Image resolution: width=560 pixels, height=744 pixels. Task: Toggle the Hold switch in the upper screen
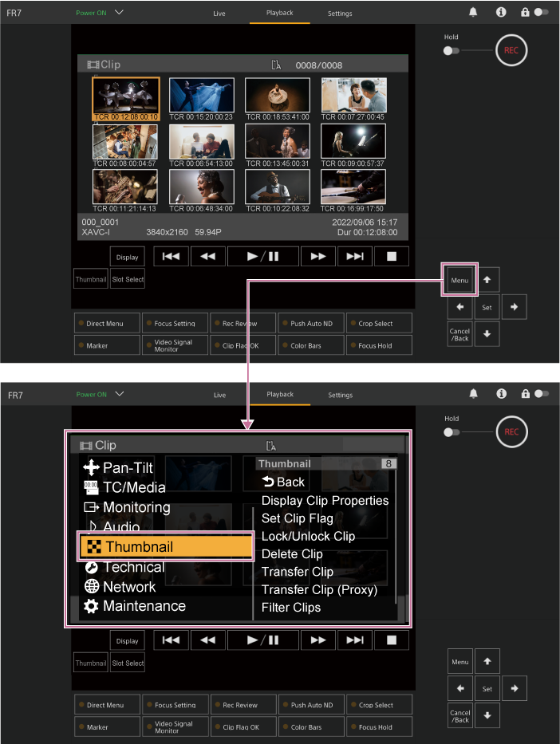pos(452,50)
